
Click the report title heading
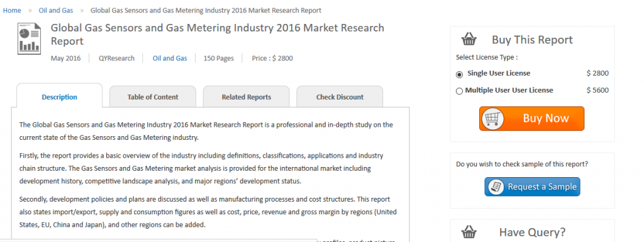click(x=217, y=35)
